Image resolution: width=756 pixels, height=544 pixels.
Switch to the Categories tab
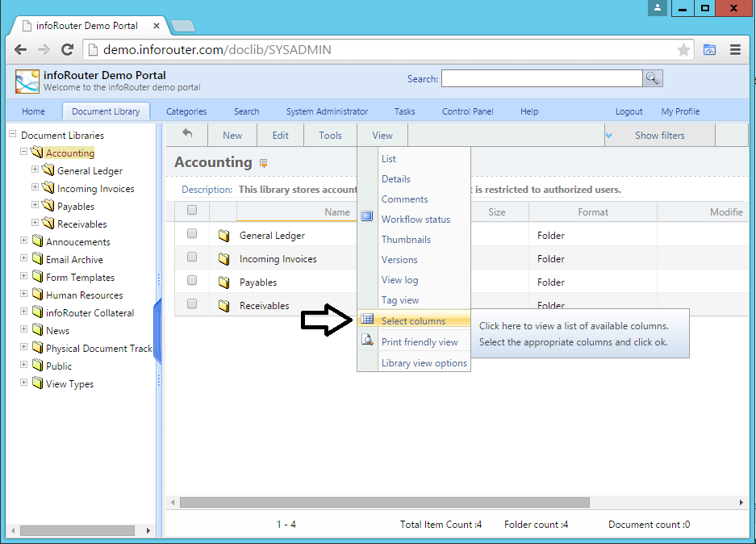click(186, 111)
